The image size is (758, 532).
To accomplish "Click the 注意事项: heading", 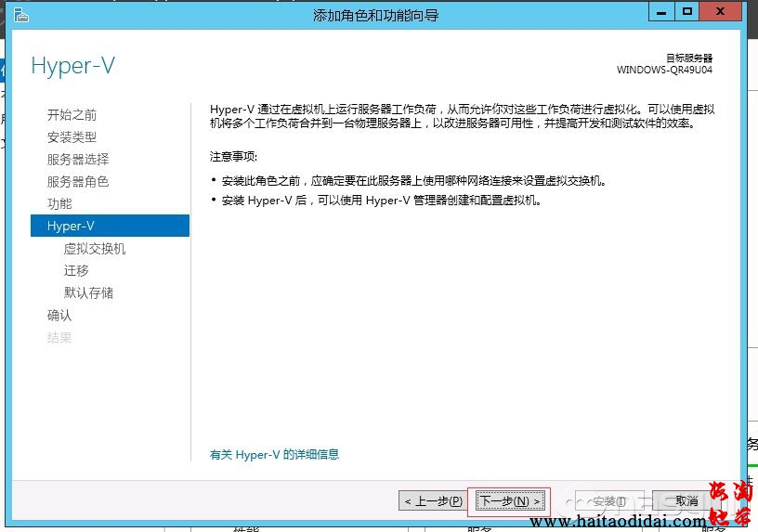I will (x=233, y=157).
